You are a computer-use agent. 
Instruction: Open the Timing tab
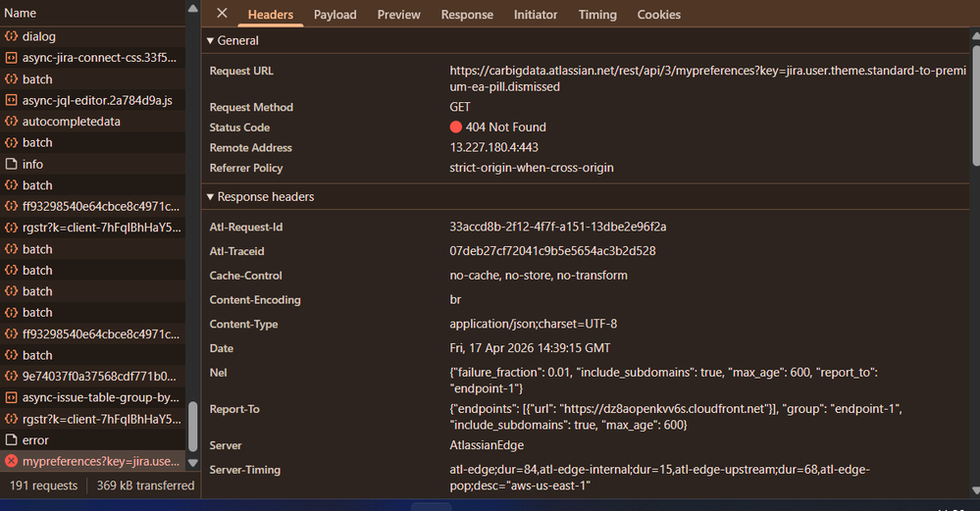(597, 15)
